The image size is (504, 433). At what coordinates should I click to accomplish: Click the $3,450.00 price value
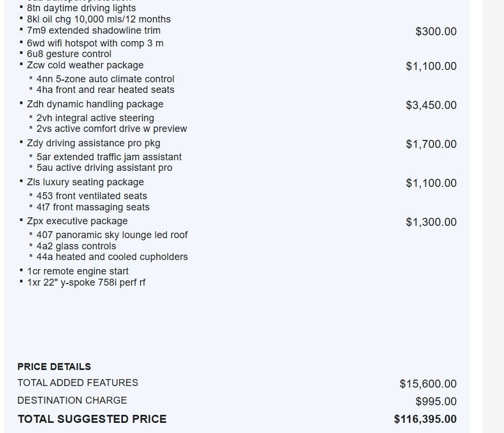tap(431, 105)
